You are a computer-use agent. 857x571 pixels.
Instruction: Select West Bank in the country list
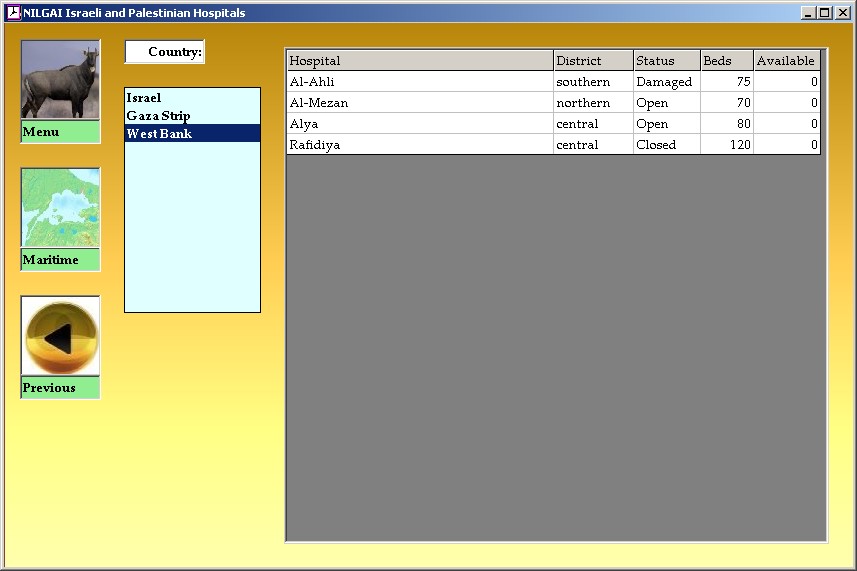pos(159,134)
